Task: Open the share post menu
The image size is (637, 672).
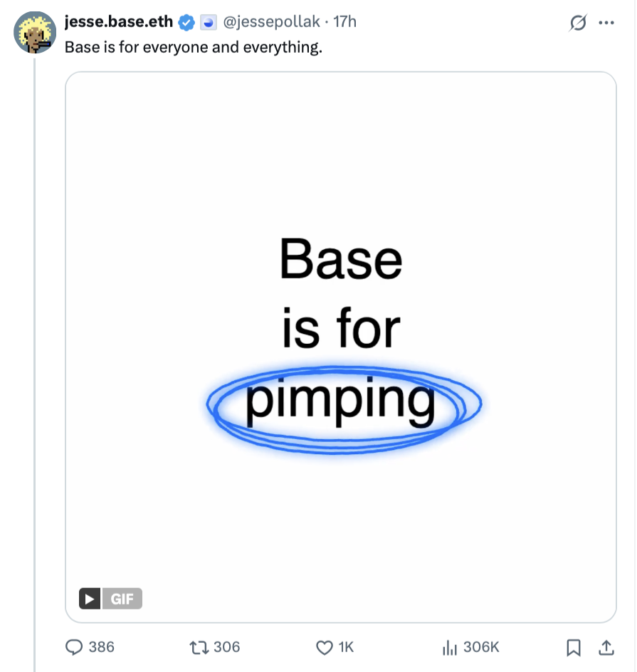Action: (606, 647)
